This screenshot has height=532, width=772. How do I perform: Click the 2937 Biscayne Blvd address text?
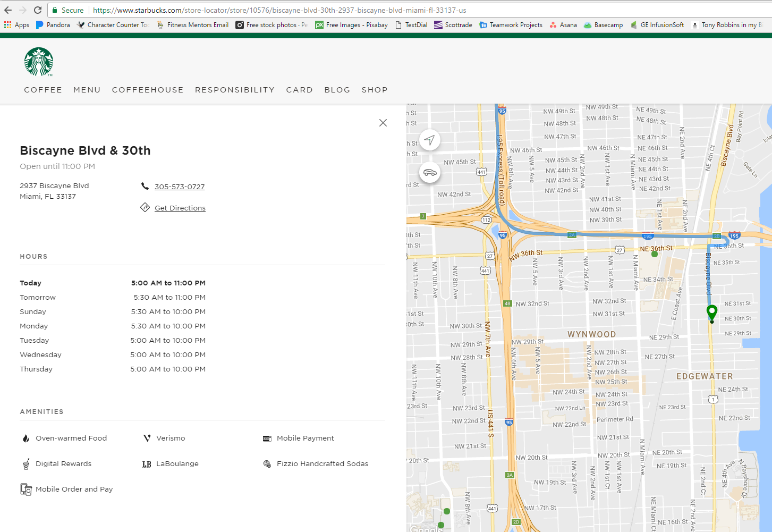pos(54,185)
